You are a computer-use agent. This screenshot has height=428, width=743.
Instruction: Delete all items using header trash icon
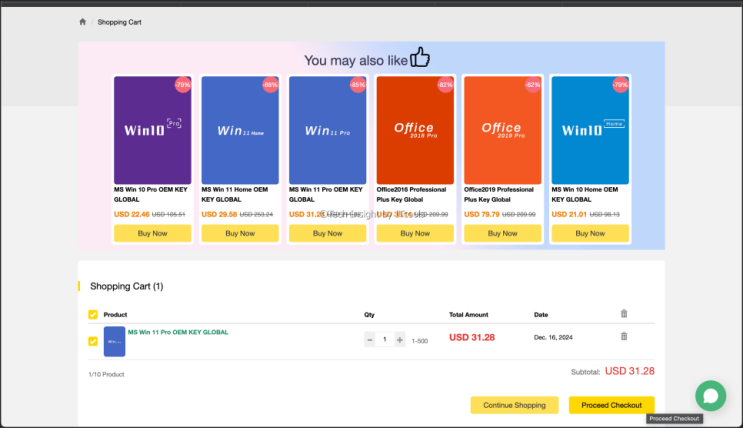624,314
